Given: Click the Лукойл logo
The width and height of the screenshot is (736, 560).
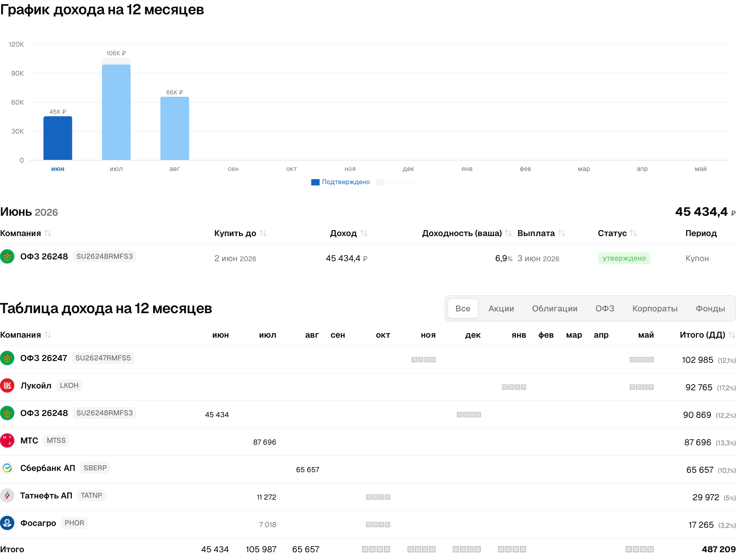Looking at the screenshot, I should [7, 386].
